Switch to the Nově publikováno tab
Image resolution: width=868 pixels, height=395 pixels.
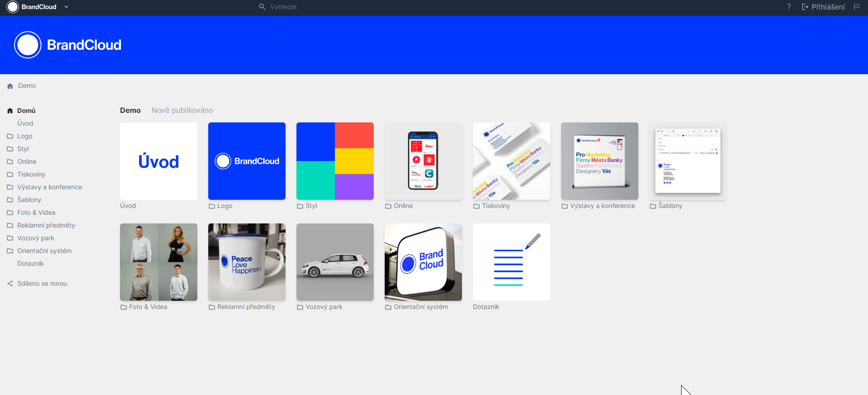click(x=182, y=110)
